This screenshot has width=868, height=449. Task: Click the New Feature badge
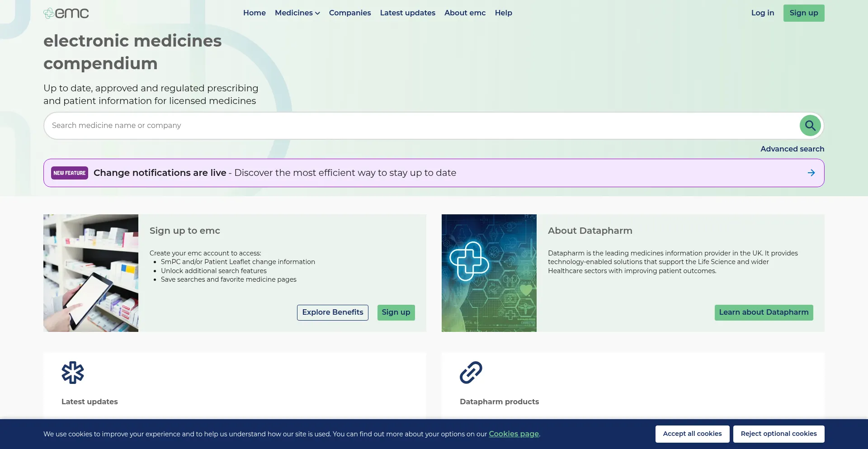(x=70, y=173)
